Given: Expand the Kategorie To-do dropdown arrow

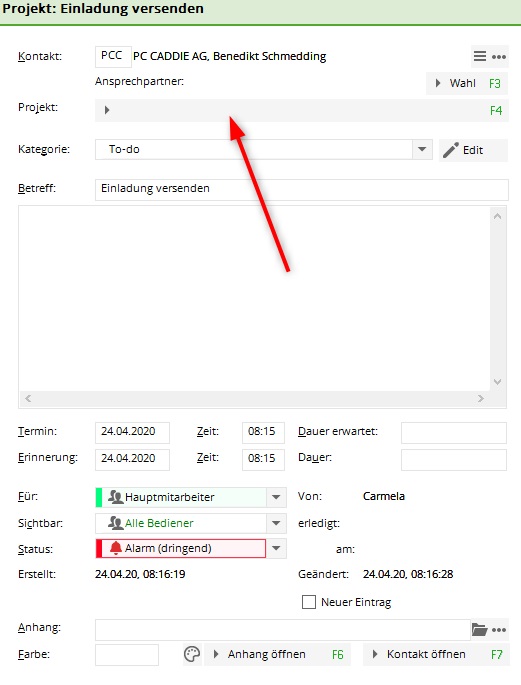Looking at the screenshot, I should pos(422,149).
